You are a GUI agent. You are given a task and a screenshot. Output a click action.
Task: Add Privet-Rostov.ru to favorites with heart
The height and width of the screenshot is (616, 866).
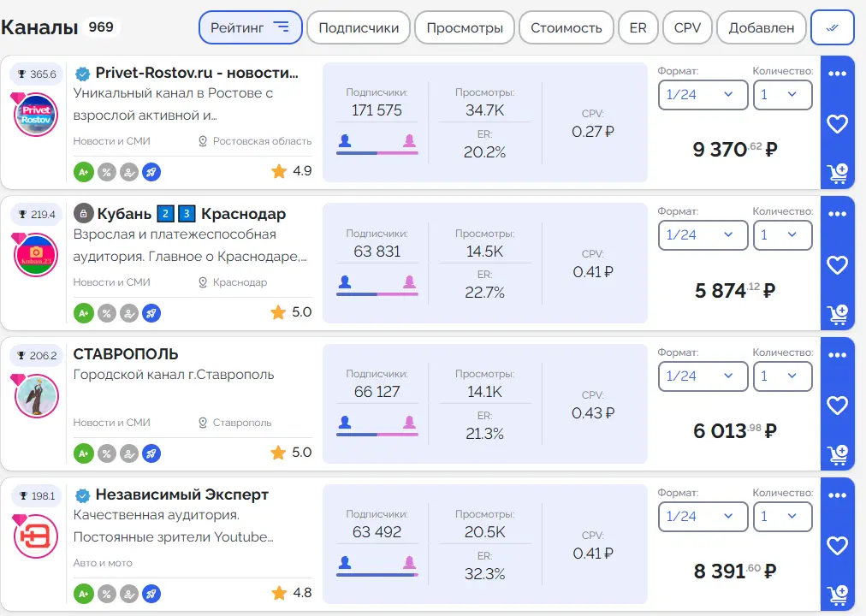(837, 124)
